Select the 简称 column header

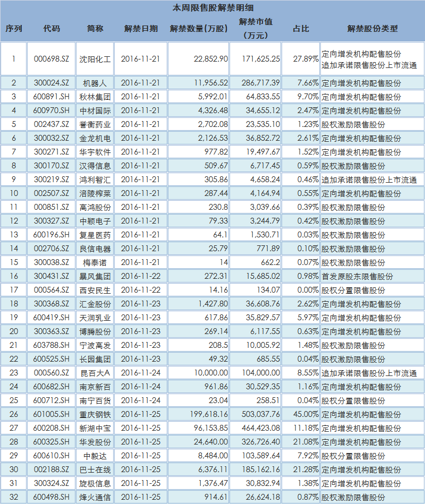(x=95, y=29)
